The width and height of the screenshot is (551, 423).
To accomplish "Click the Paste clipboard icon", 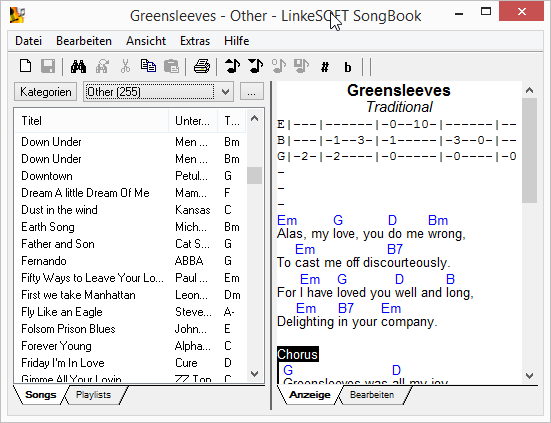I will (x=171, y=66).
